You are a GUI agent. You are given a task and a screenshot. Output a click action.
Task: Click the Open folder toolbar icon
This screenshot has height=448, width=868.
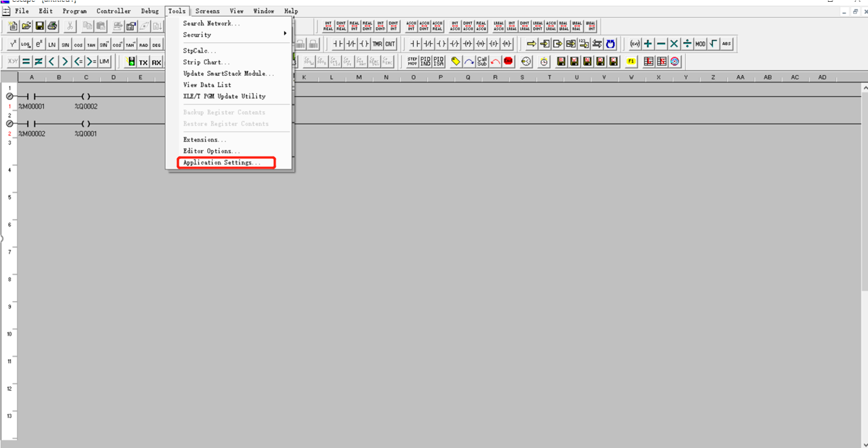pyautogui.click(x=26, y=26)
